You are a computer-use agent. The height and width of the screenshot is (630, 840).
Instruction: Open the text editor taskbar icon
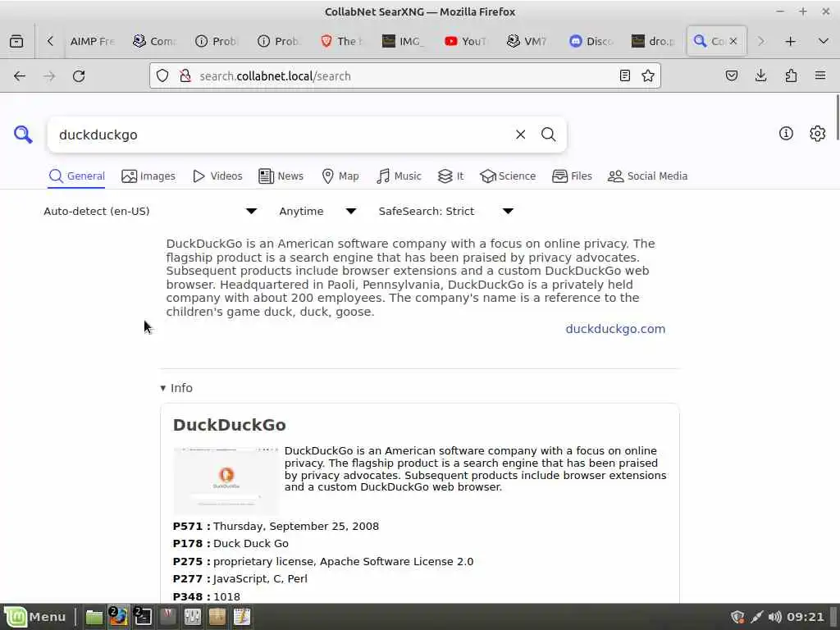[242, 617]
